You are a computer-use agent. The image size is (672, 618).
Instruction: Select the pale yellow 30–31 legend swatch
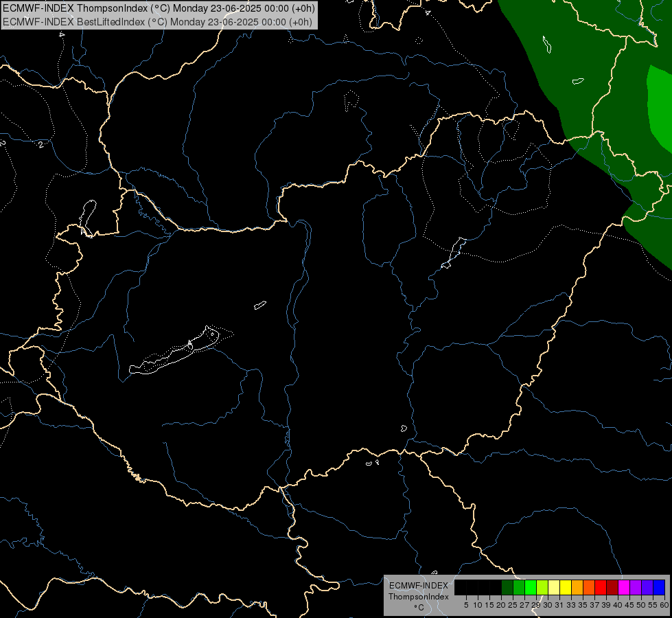(x=554, y=587)
